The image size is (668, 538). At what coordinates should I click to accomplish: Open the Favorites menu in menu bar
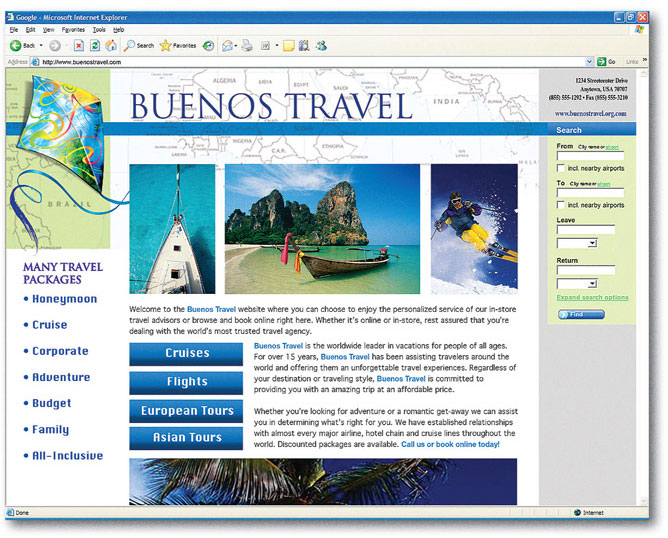pyautogui.click(x=73, y=30)
